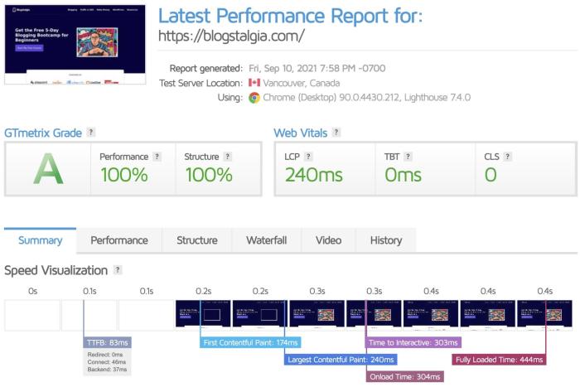This screenshot has width=580, height=392.
Task: Click the TBT question mark icon
Action: [x=408, y=157]
